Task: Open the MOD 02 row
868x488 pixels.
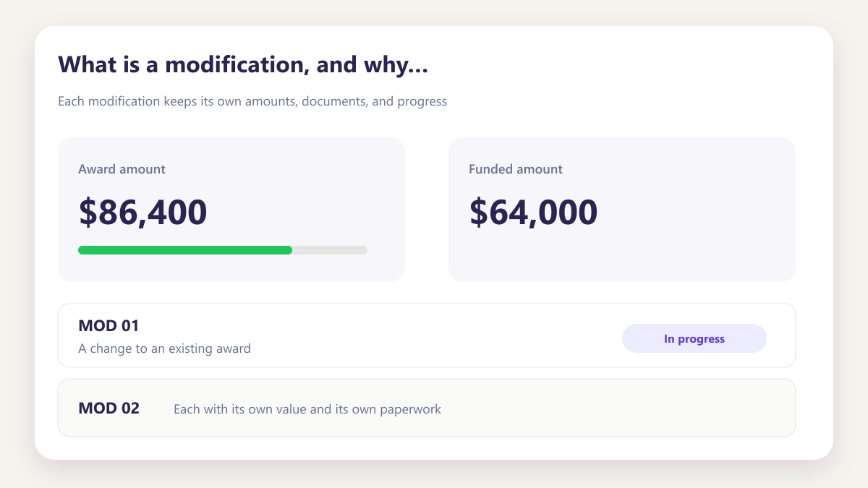Action: 427,408
